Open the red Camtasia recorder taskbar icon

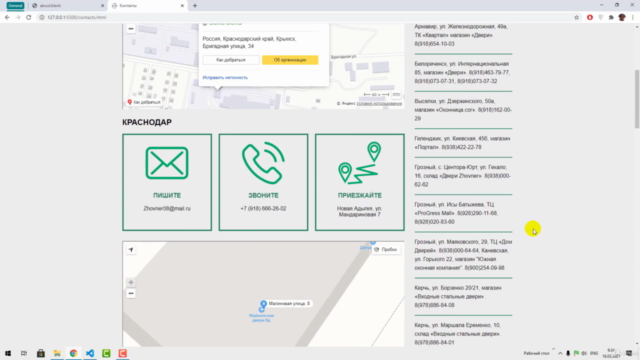pos(122,353)
